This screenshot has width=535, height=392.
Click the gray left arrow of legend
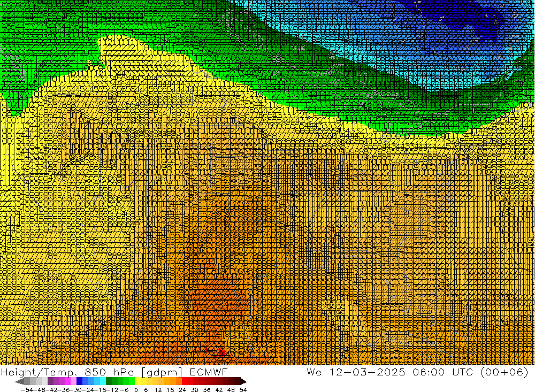pyautogui.click(x=19, y=381)
